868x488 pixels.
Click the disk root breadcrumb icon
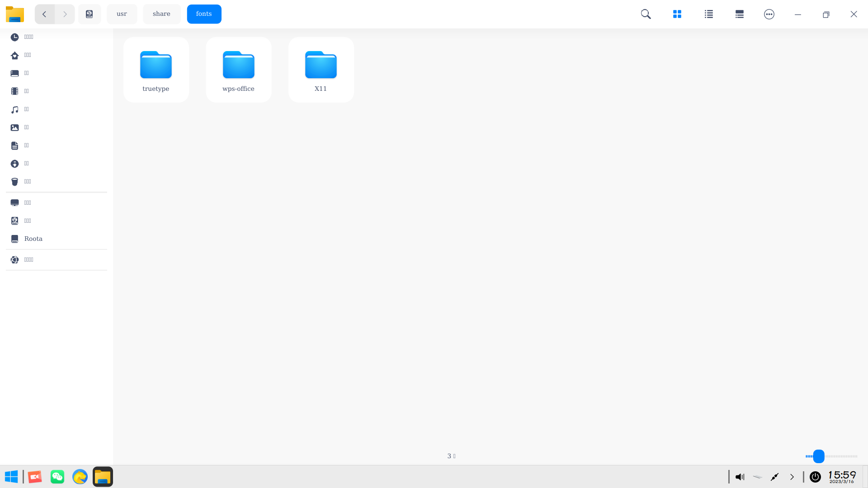(90, 14)
